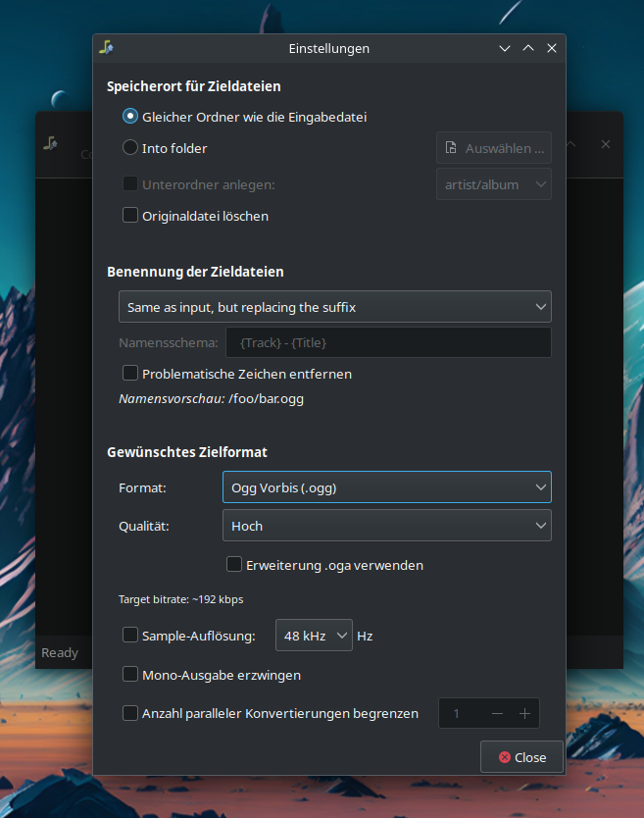Open the 48 kHz sample rate dropdown
Screen dimensions: 644x818
(x=314, y=636)
